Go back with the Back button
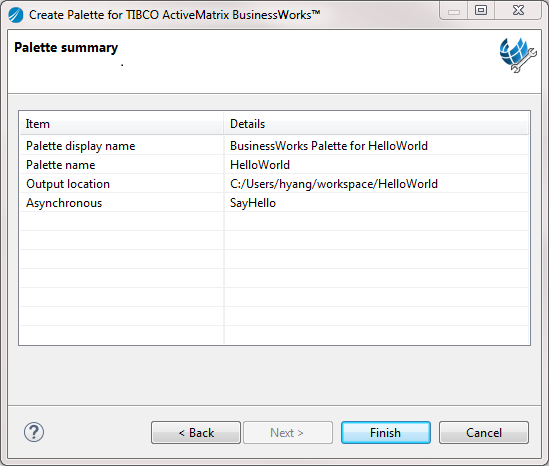This screenshot has width=549, height=466. point(196,432)
